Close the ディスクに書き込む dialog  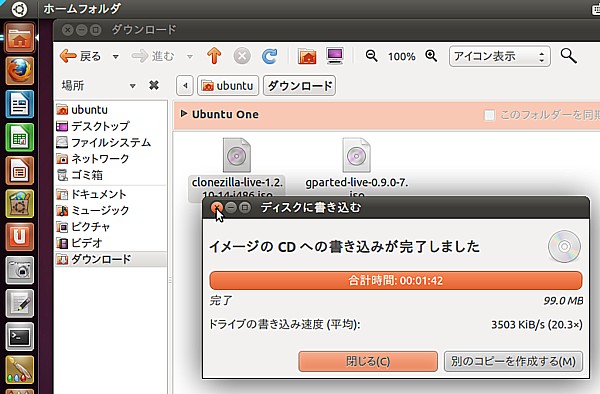point(217,207)
